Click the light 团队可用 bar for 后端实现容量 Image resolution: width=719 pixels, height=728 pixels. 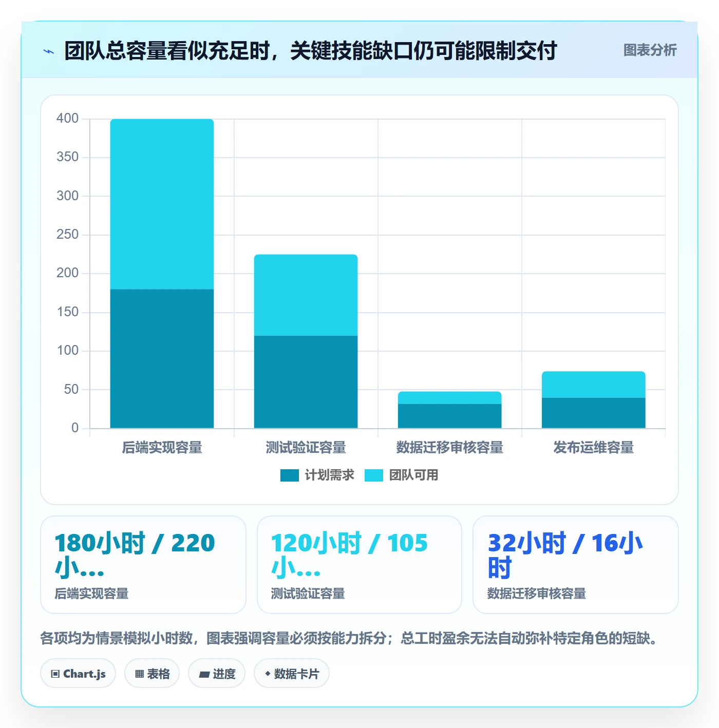coord(162,204)
